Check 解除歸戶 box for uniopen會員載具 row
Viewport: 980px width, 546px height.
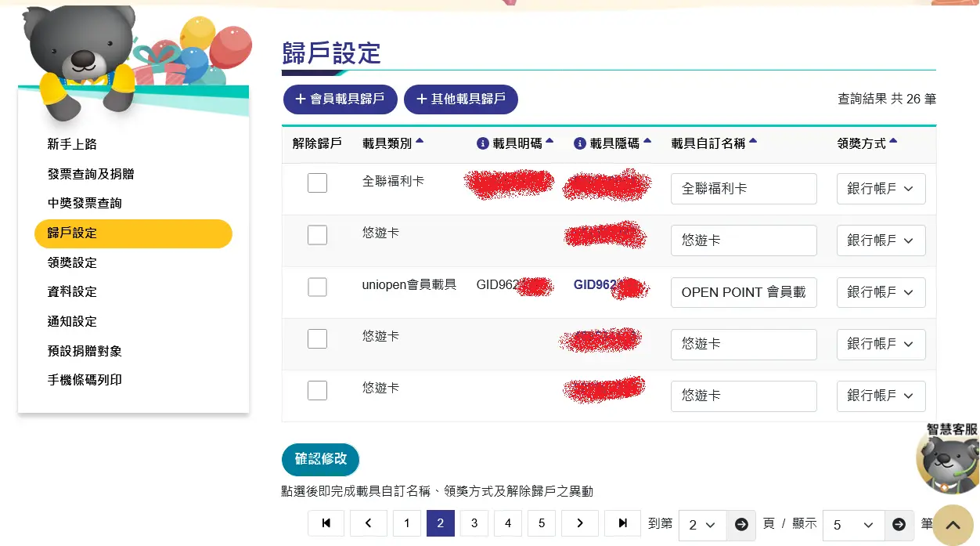317,287
